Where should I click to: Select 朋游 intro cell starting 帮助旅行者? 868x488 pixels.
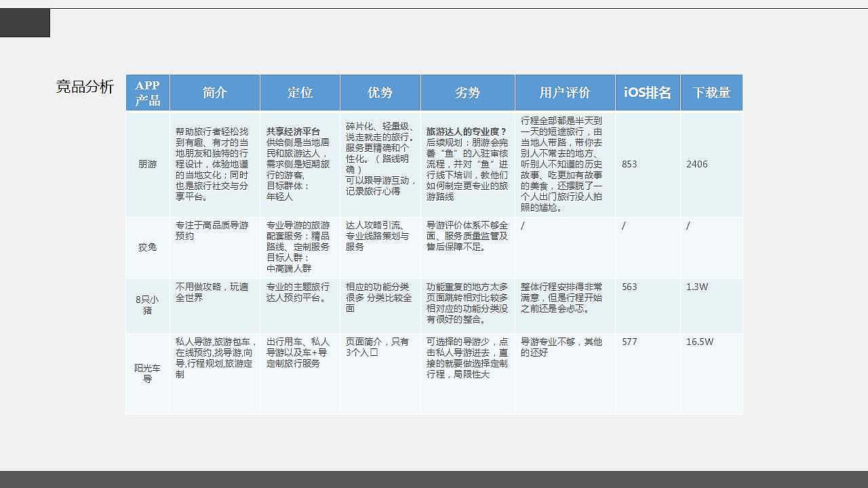pos(215,164)
